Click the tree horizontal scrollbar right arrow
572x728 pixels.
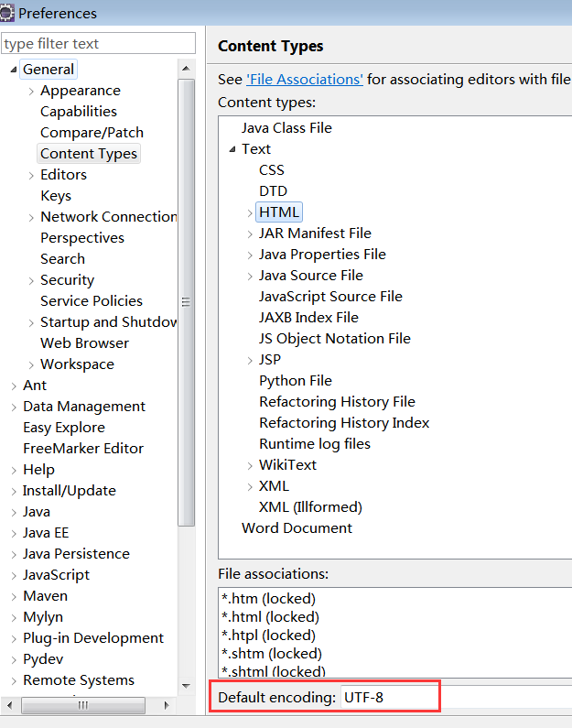168,705
